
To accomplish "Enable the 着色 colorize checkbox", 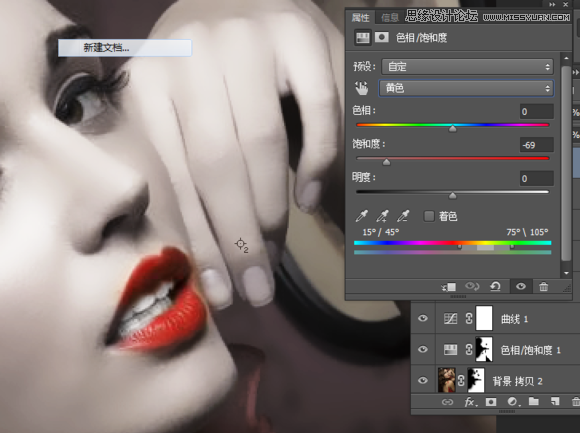I will (429, 216).
